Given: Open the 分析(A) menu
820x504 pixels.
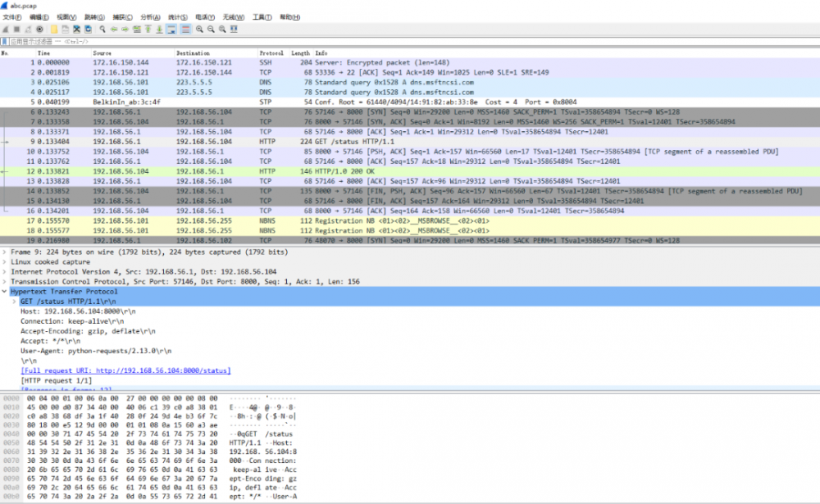Looking at the screenshot, I should pyautogui.click(x=151, y=17).
